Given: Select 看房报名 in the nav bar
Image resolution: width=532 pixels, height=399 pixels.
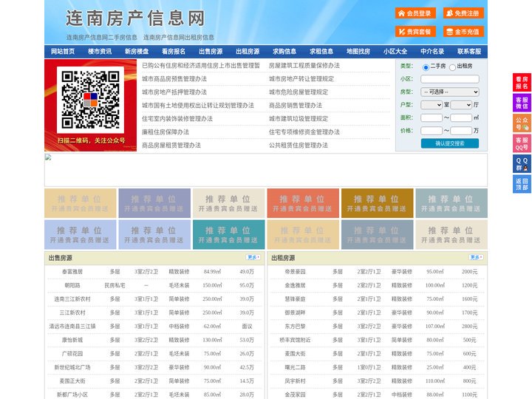Looking at the screenshot, I should [174, 52].
